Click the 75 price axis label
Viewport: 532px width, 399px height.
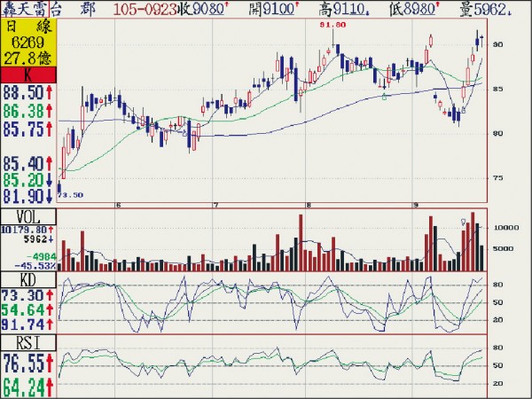pyautogui.click(x=498, y=178)
